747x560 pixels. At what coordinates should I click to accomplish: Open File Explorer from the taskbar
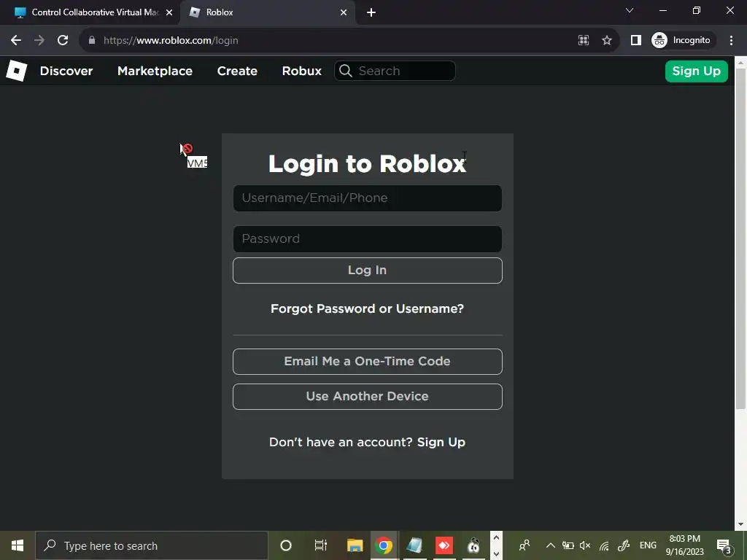(x=355, y=545)
